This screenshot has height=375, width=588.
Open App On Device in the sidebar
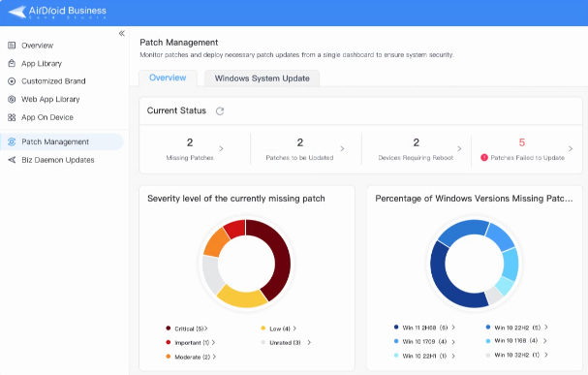pos(47,117)
